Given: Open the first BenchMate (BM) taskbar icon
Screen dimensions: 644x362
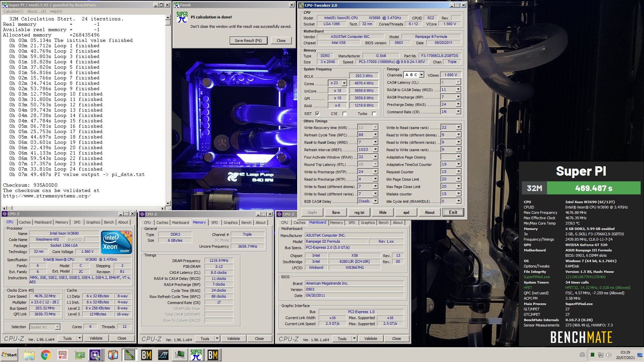Looking at the screenshot, I should [146, 355].
